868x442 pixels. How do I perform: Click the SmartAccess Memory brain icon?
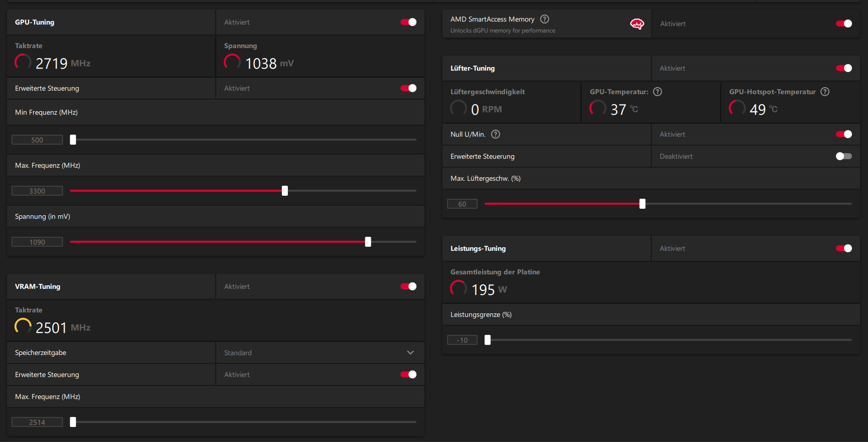coord(637,24)
